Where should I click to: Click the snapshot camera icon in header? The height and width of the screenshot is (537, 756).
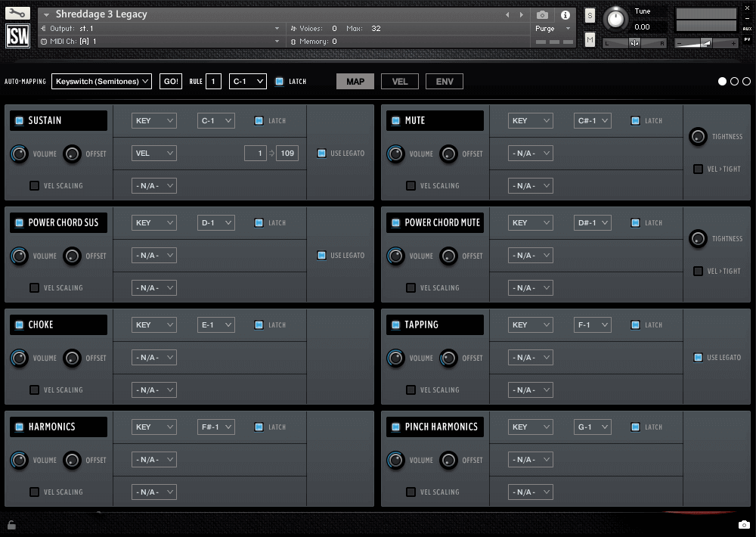541,15
